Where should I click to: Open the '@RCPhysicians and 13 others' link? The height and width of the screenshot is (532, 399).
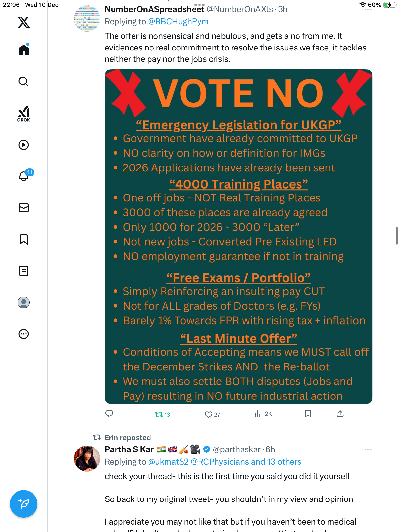coord(246,462)
